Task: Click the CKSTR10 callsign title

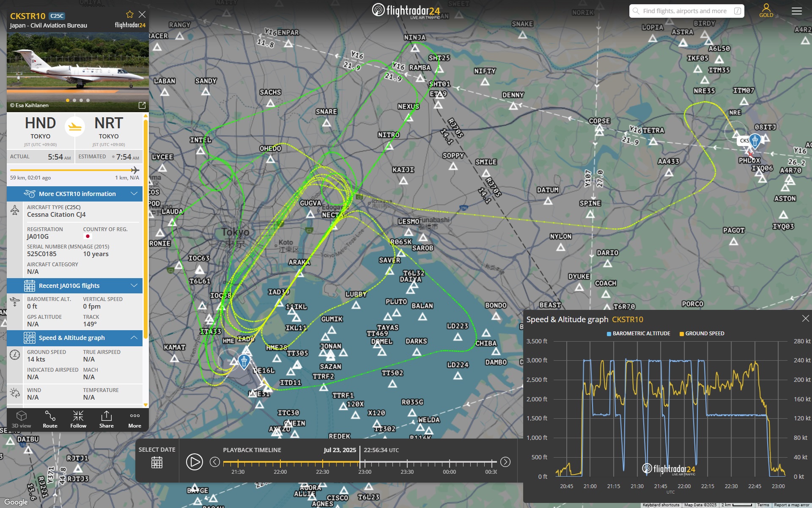Action: click(27, 16)
